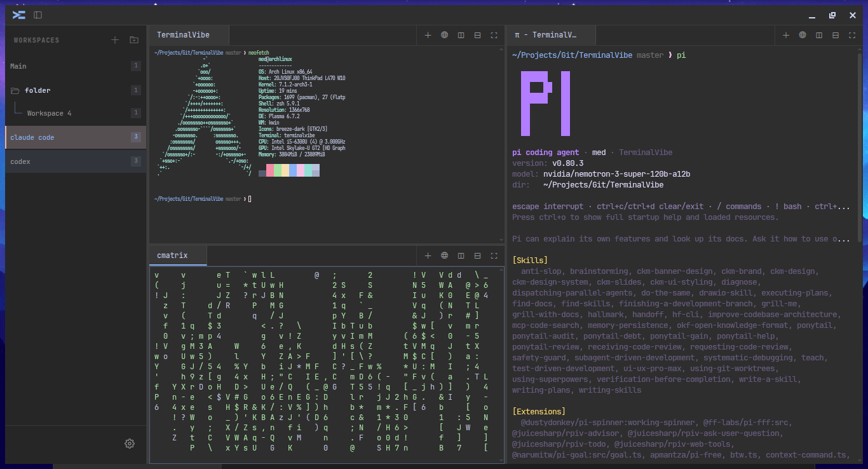Open Workspace 4 in the sidebar

76,113
